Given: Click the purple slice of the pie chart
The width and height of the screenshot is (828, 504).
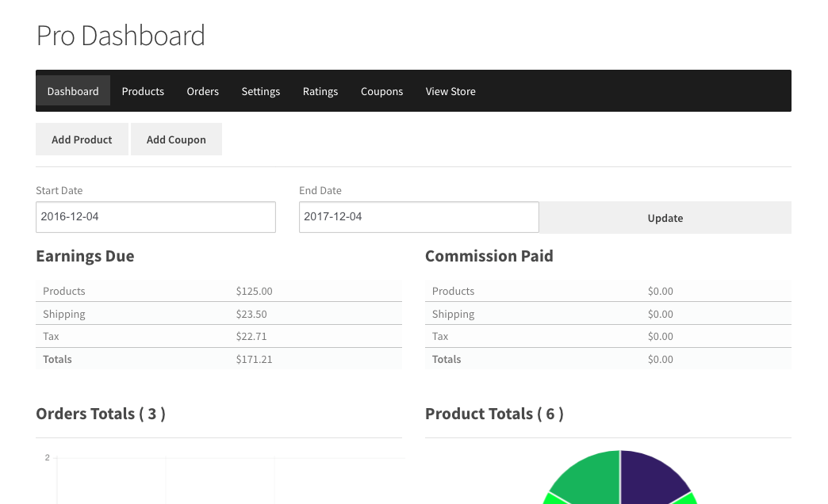Looking at the screenshot, I should click(x=650, y=475).
